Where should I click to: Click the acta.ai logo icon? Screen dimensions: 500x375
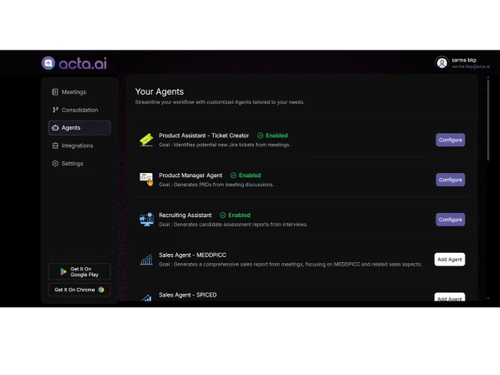[48, 63]
